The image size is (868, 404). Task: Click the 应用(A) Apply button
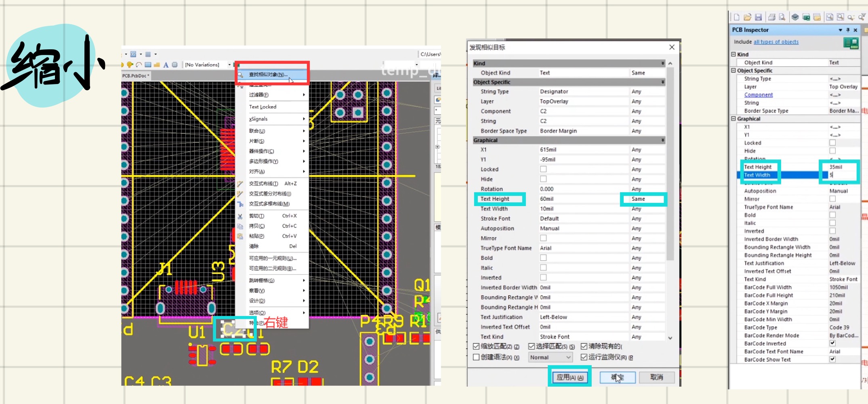(x=570, y=377)
